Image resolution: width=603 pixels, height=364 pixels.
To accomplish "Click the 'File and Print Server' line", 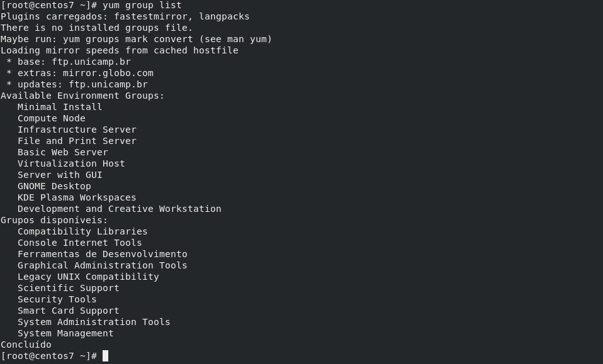I will [x=77, y=141].
